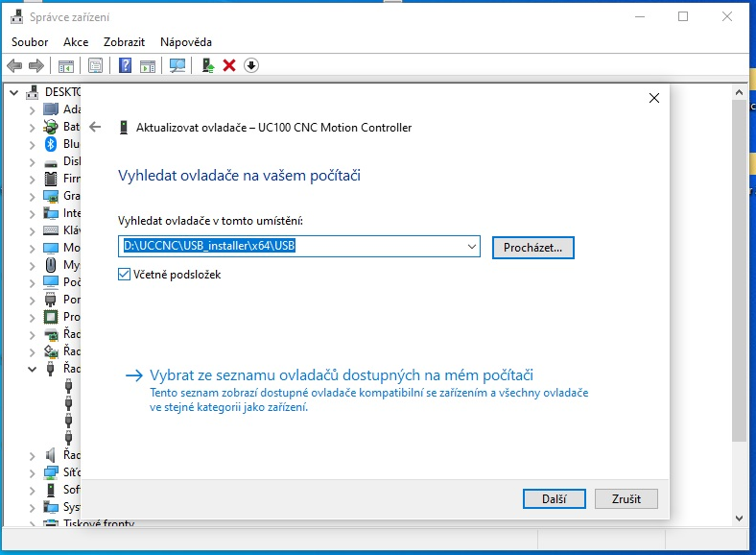Click the Zrušit cancel button
756x555 pixels.
pos(626,498)
